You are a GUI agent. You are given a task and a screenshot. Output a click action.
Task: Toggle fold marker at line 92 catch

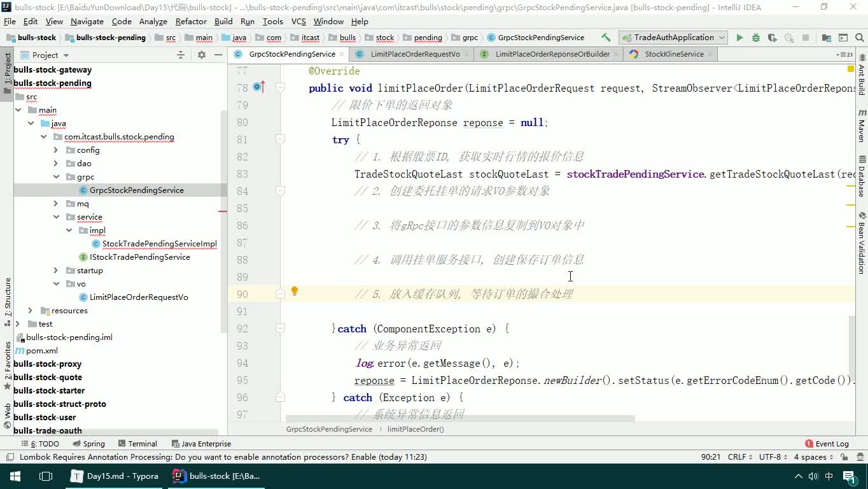(280, 327)
